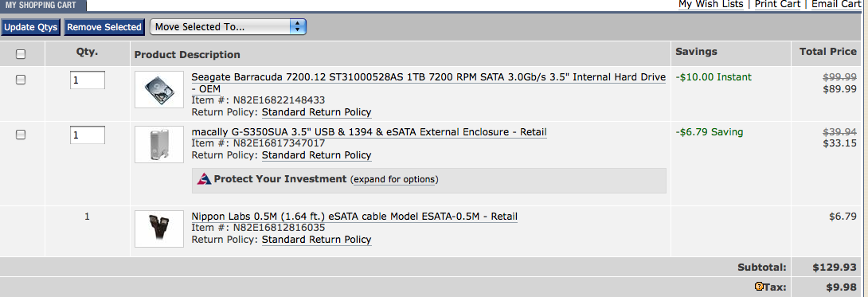Click the Seagate hard drive product thumbnail
The height and width of the screenshot is (297, 868).
tap(159, 90)
